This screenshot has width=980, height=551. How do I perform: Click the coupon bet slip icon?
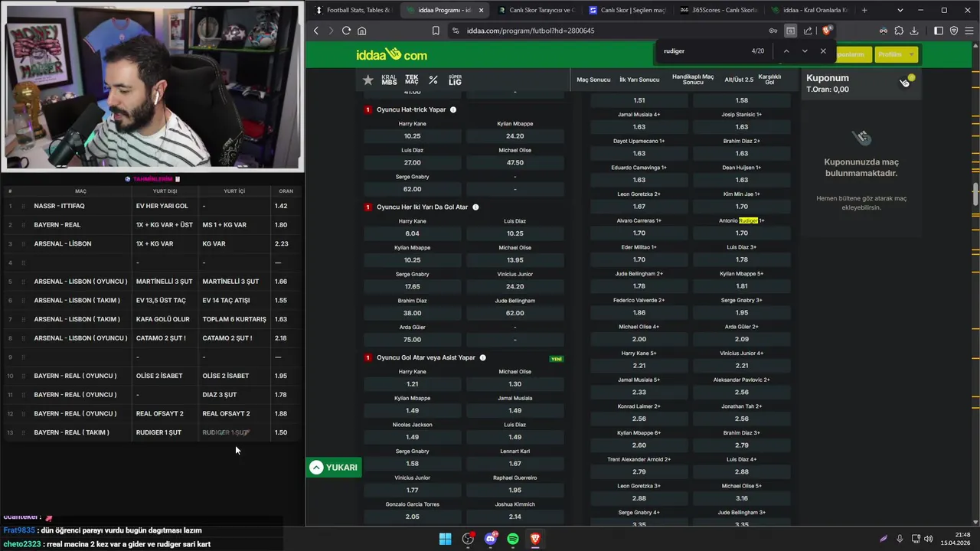coord(906,81)
